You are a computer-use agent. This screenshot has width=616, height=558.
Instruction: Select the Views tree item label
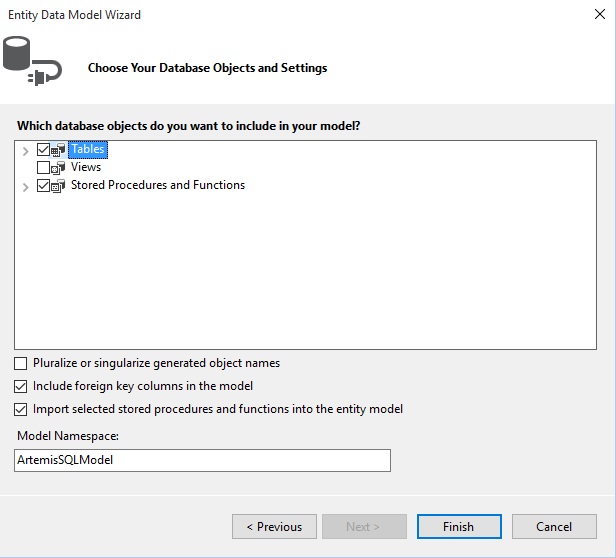[86, 167]
